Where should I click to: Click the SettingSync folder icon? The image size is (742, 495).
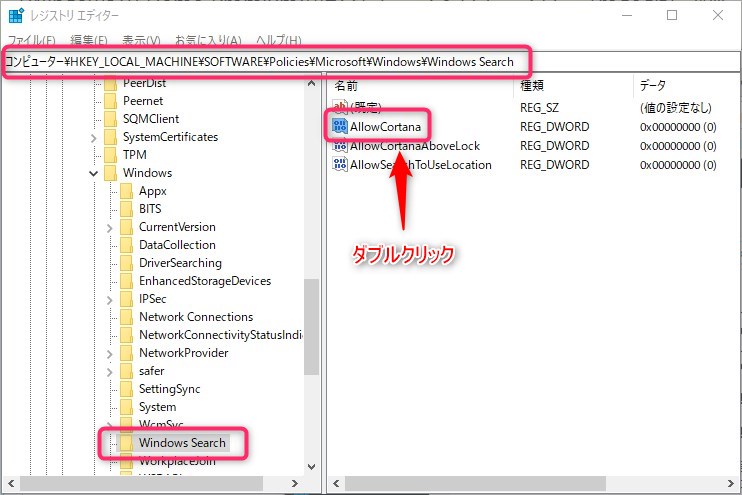click(126, 389)
